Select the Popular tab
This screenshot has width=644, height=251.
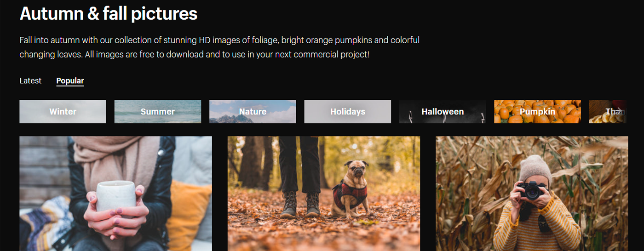(x=70, y=81)
